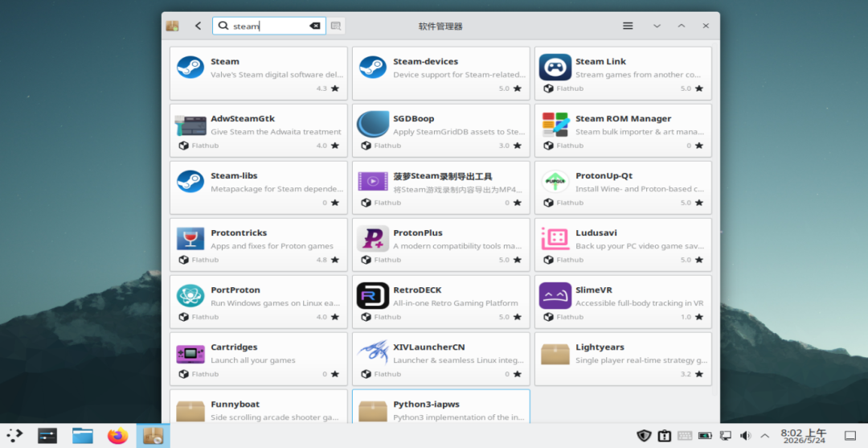Open the RetroDECK app icon

373,296
